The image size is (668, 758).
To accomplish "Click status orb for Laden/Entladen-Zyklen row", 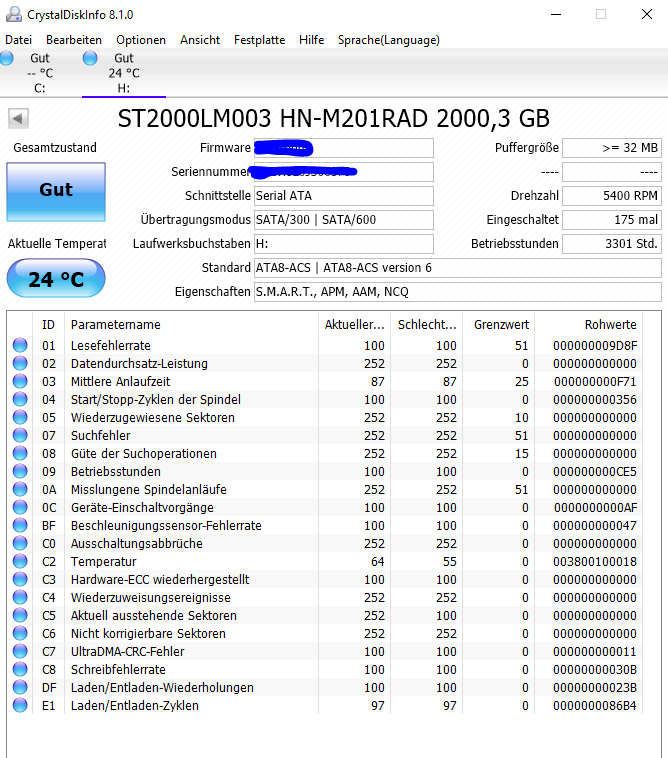I will click(20, 705).
